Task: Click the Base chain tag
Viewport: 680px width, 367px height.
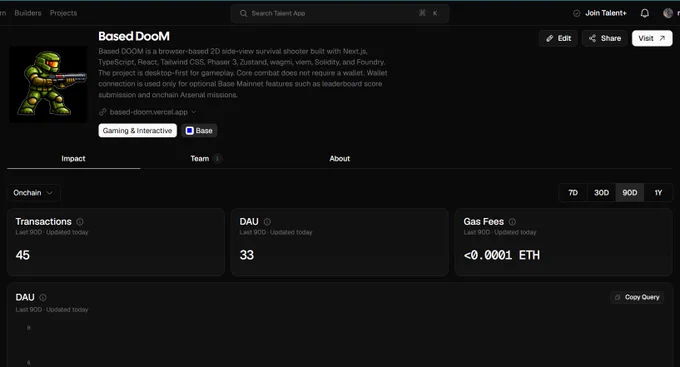Action: 199,131
